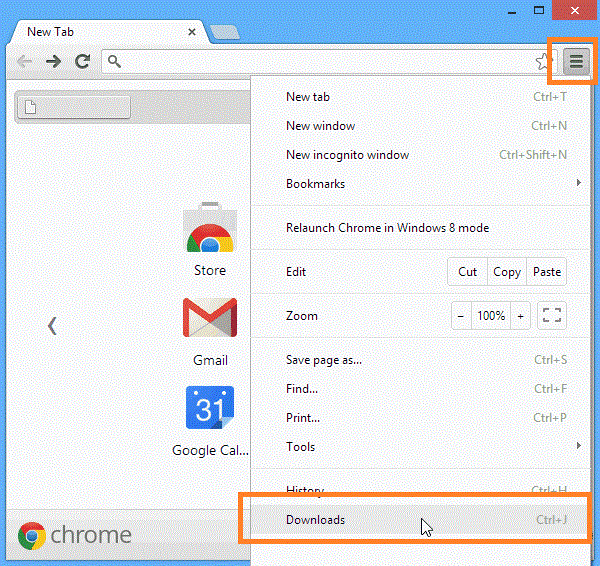Expand the Bookmarks submenu

click(x=420, y=184)
